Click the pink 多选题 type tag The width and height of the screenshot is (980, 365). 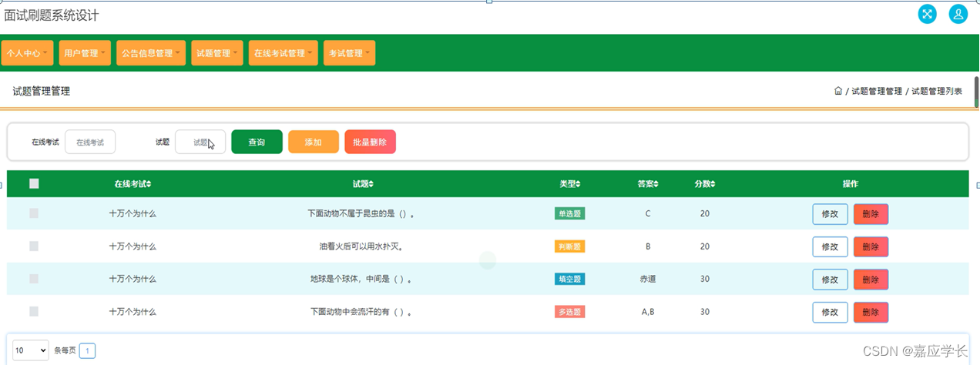(569, 312)
